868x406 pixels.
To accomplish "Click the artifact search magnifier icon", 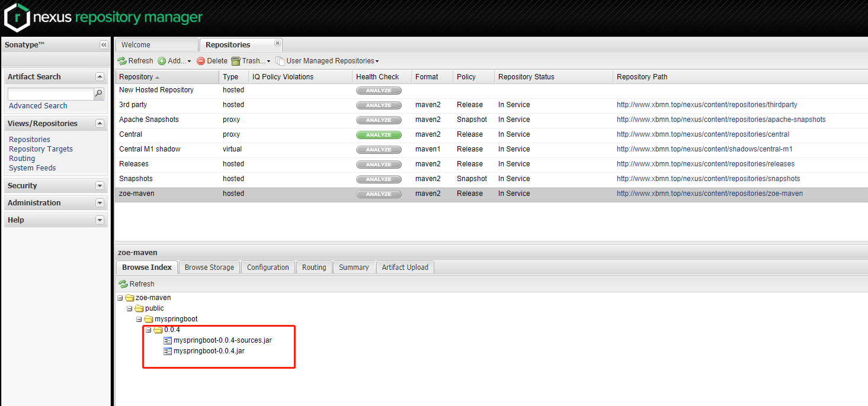I will tap(98, 94).
